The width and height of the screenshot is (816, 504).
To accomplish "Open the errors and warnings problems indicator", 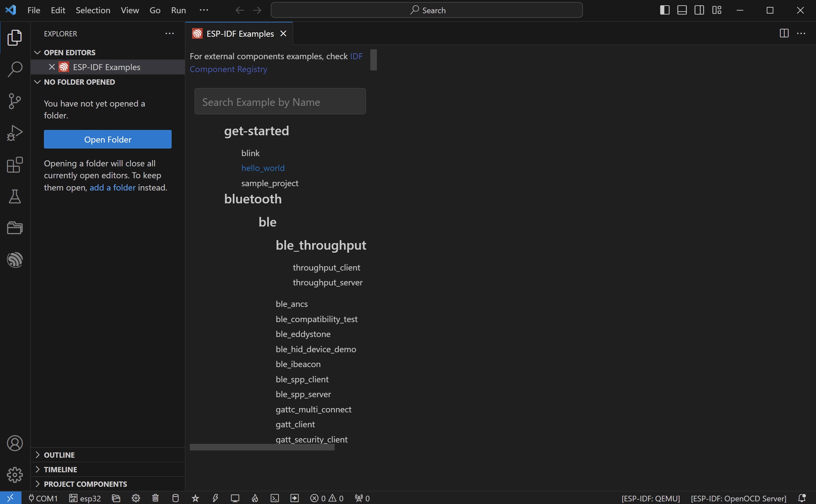I will point(327,498).
